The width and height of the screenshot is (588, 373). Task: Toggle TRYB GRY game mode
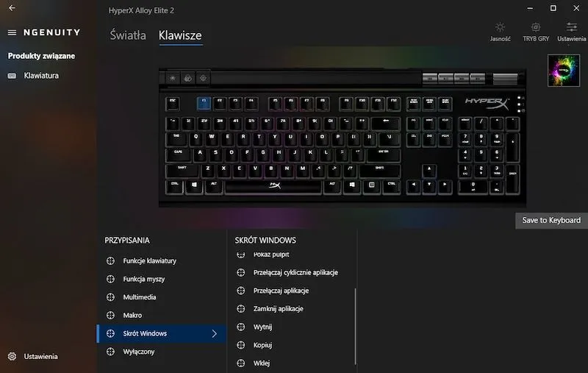[536, 32]
